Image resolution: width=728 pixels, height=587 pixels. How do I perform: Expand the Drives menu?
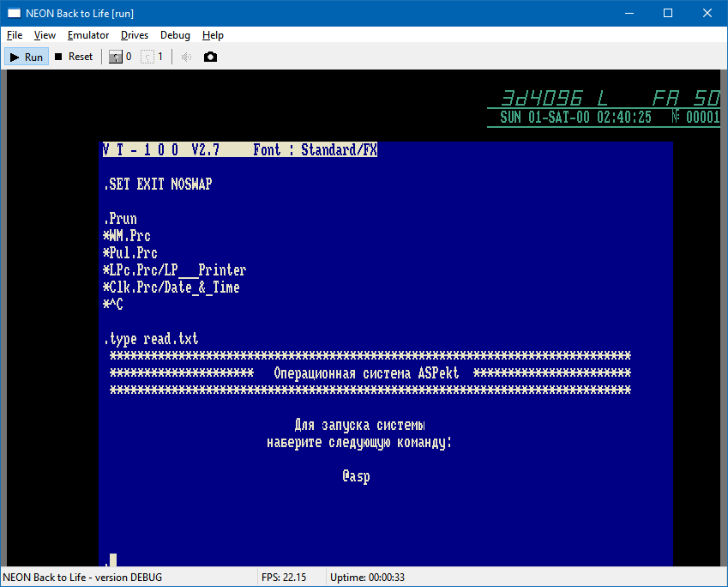tap(135, 35)
